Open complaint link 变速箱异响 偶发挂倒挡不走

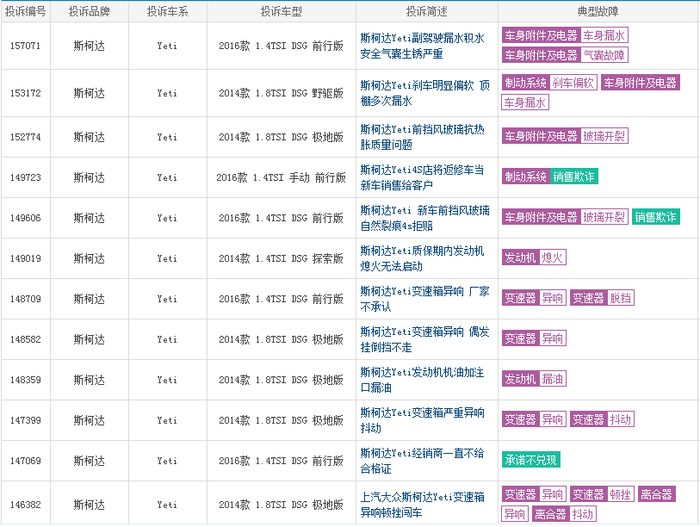pos(425,339)
